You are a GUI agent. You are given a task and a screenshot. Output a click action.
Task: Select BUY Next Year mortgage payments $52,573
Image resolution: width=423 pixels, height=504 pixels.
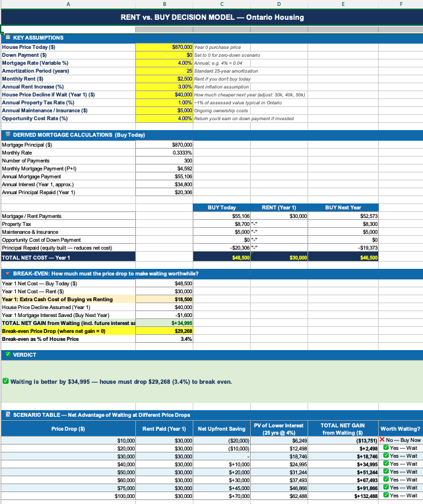343,216
